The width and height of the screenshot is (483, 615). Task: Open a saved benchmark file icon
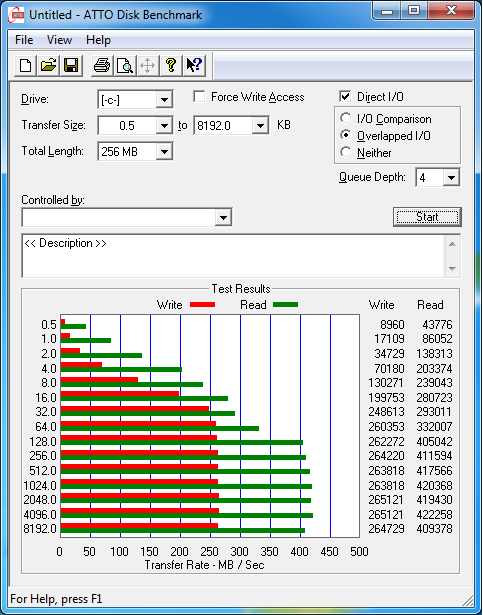48,65
